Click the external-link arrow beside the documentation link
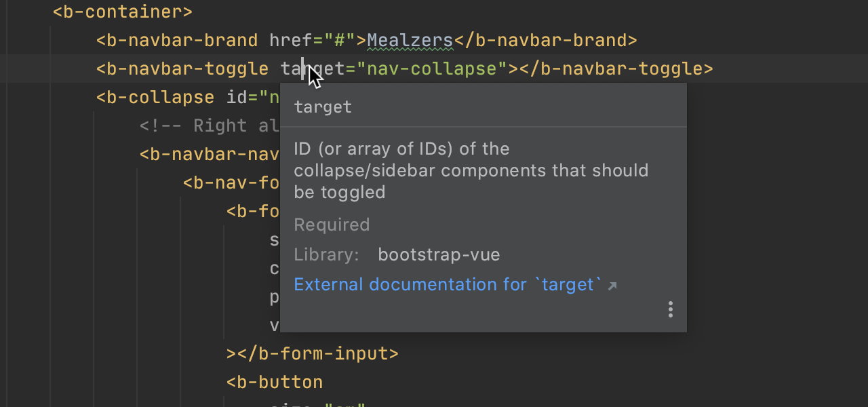 612,285
